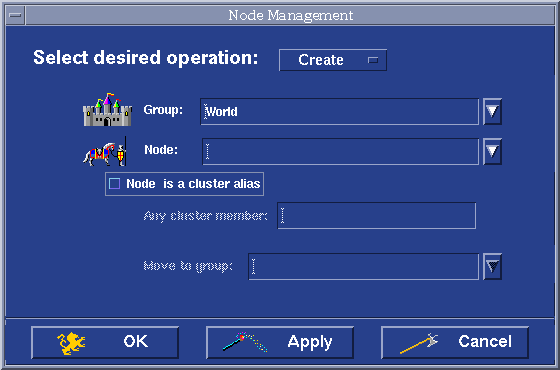The height and width of the screenshot is (370, 560).
Task: Click the Move to group text field
Action: click(x=364, y=267)
